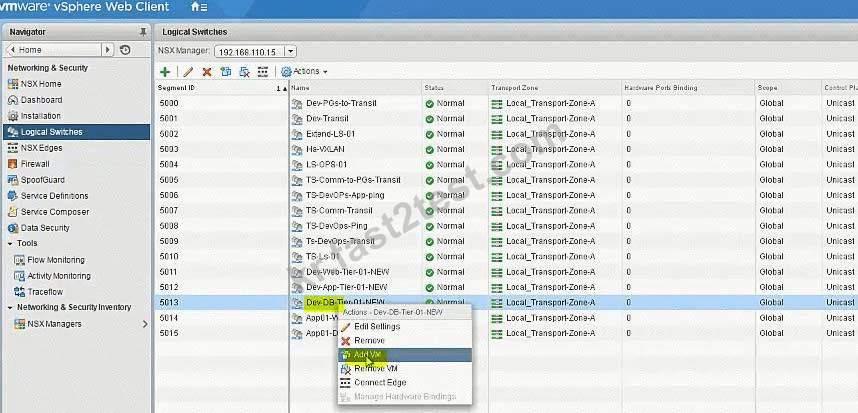Click the red X delete icon in toolbar
Image resolution: width=858 pixels, height=413 pixels.
207,72
